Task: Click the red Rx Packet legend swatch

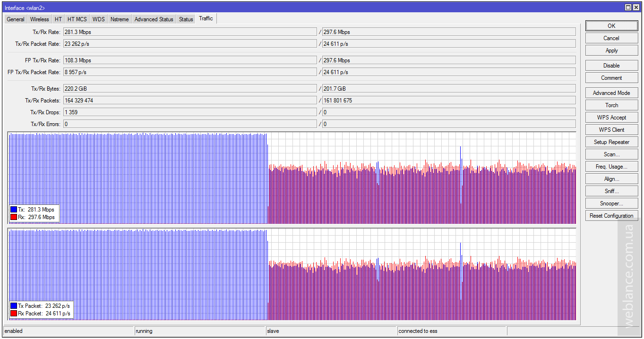Action: (14, 314)
